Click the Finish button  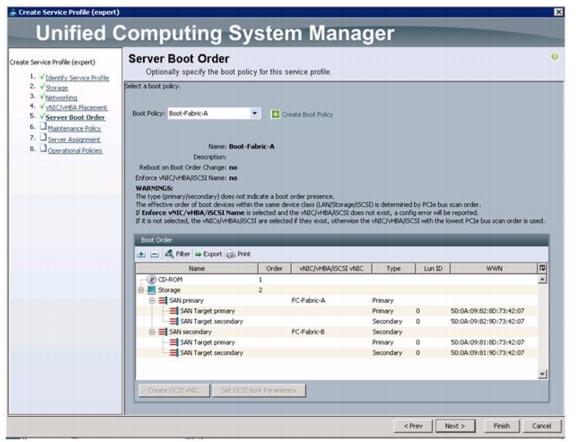tap(501, 426)
